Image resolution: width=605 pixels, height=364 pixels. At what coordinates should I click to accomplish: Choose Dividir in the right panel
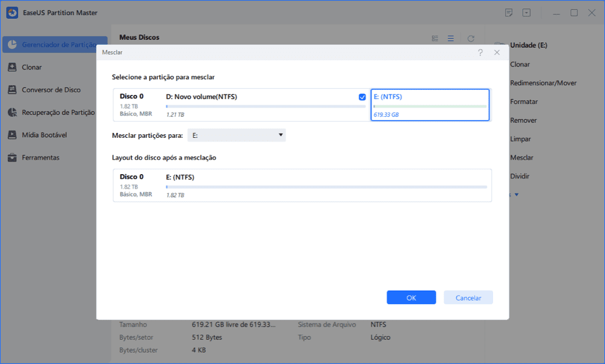coord(520,176)
